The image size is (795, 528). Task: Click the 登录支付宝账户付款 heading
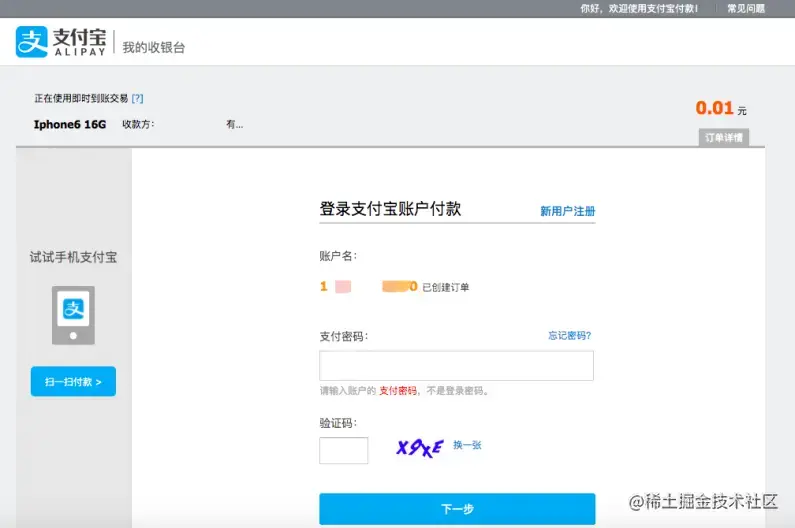click(x=390, y=208)
